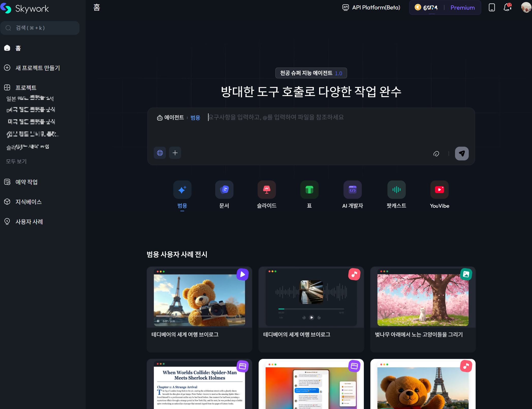The width and height of the screenshot is (532, 409).
Task: Open the notifications bell
Action: [507, 7]
